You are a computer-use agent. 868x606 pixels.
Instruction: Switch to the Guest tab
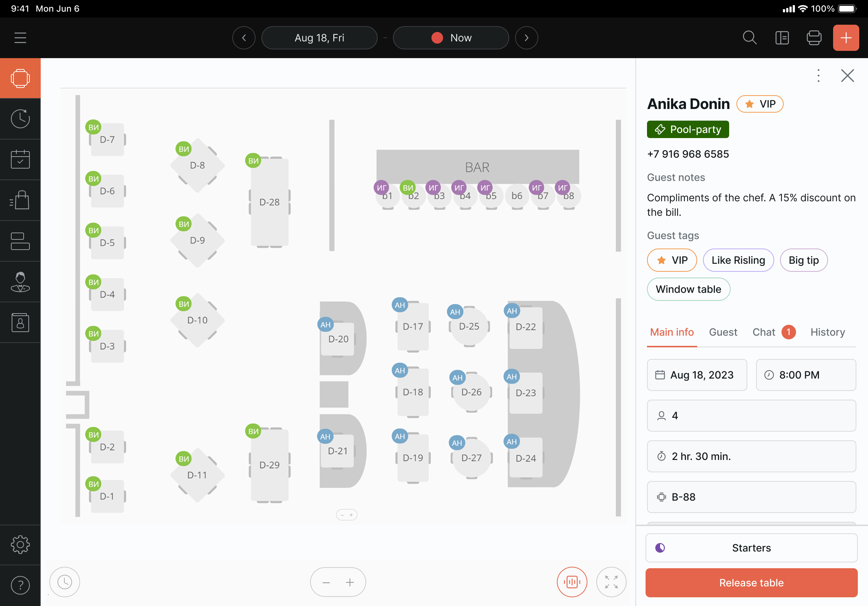tap(723, 332)
